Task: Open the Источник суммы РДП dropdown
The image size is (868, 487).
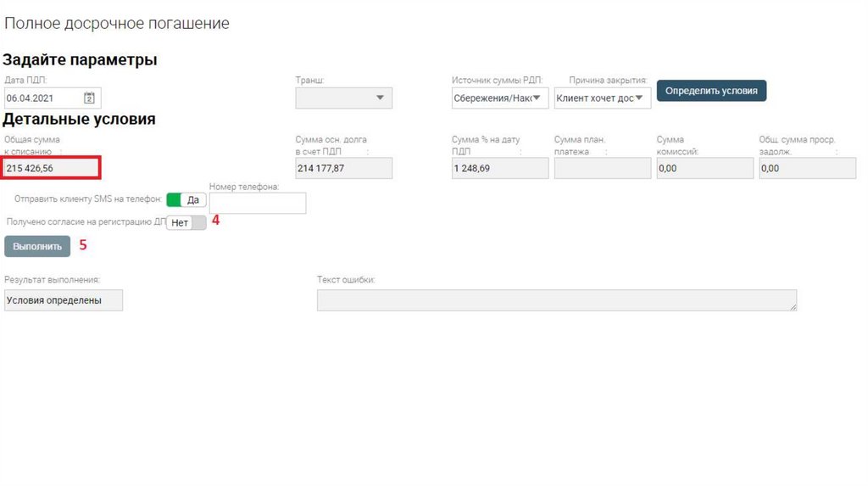Action: (x=500, y=98)
